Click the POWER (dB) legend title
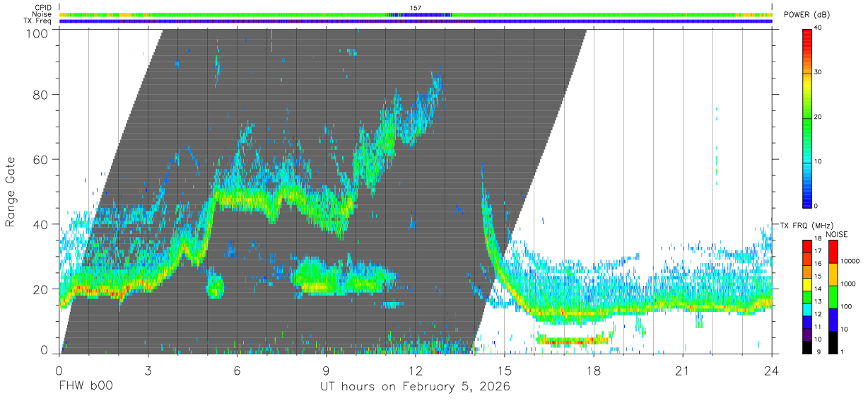 tap(807, 15)
